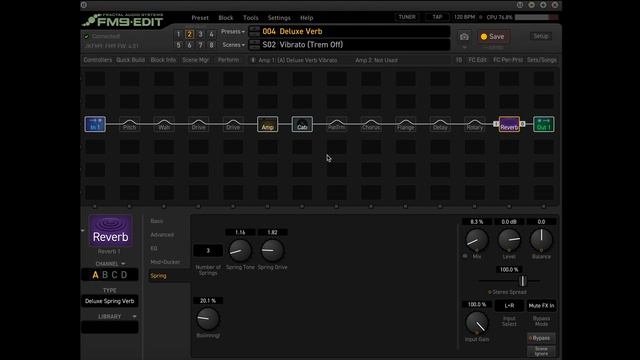Click the large Reverb block image in the editor panel
This screenshot has width=640, height=360.
click(110, 231)
